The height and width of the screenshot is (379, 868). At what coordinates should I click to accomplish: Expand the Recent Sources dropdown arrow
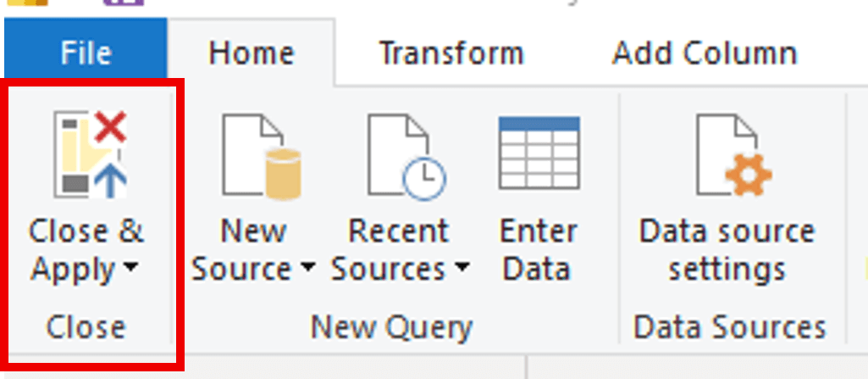tap(462, 269)
